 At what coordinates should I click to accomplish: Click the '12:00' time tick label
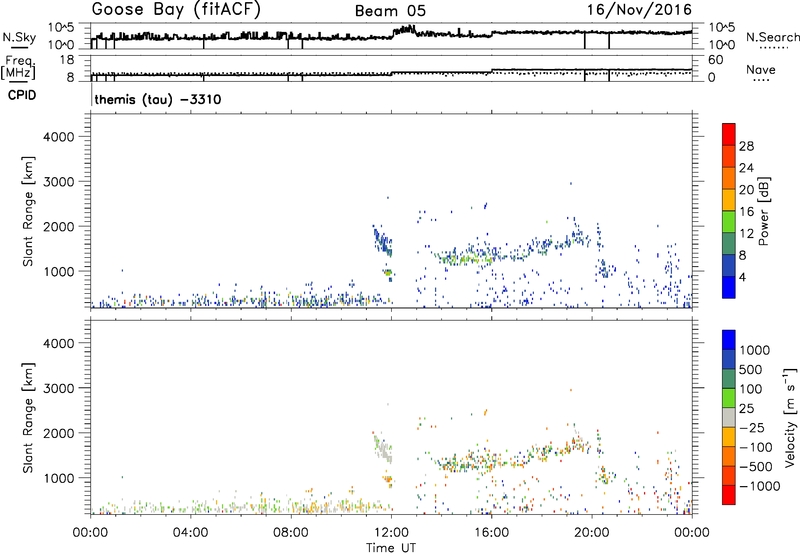pos(391,533)
